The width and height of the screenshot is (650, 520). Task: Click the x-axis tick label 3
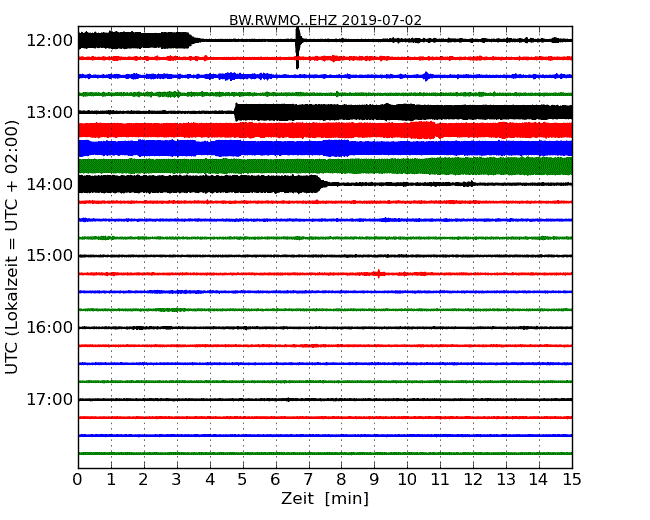pyautogui.click(x=177, y=480)
